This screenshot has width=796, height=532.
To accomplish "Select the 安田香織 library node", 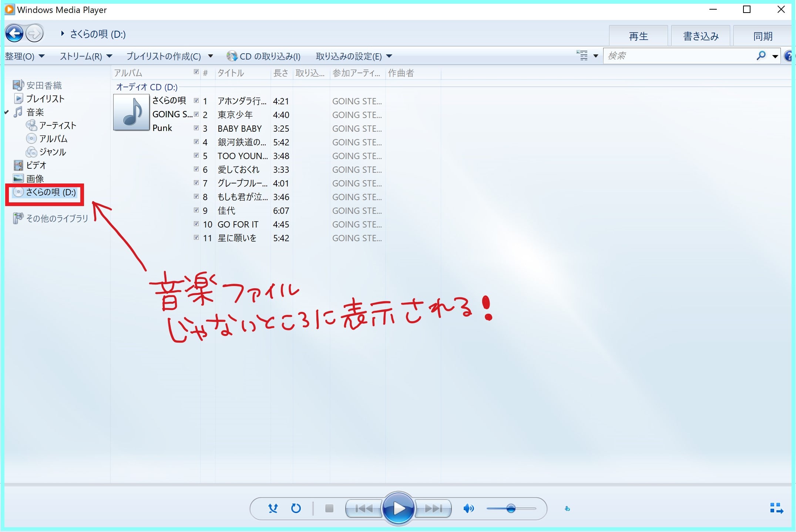I will [37, 85].
